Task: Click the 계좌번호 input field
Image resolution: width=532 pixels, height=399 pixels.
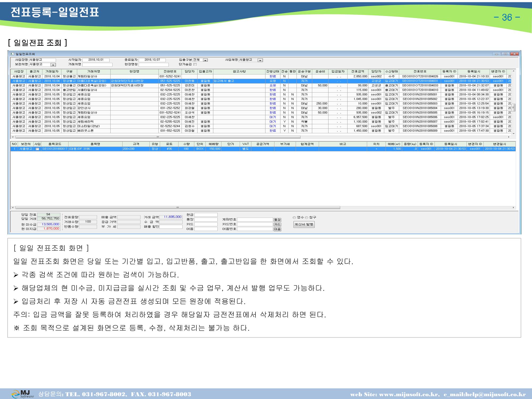Action: 255,220
